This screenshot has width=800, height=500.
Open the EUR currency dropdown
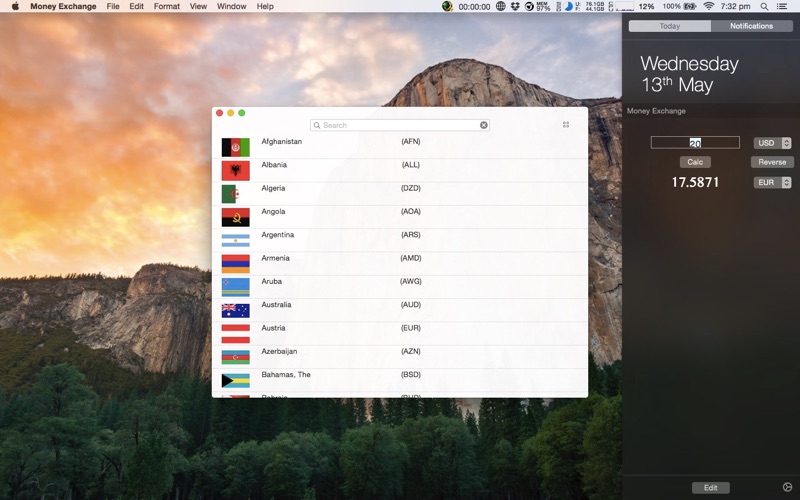coord(772,183)
